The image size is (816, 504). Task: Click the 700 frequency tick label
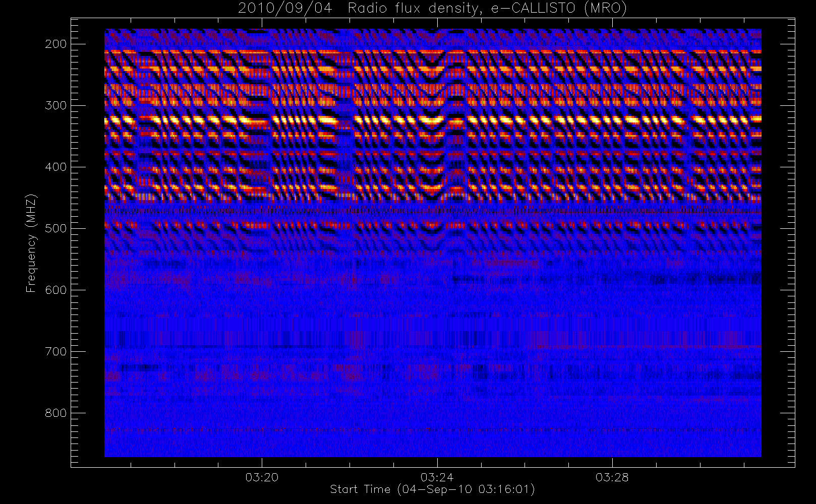pos(56,351)
